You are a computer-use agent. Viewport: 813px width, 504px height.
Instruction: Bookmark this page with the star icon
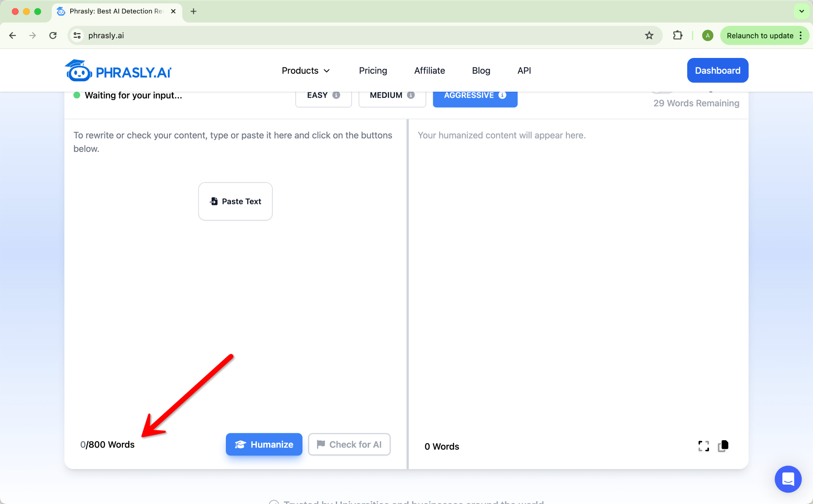coord(649,36)
